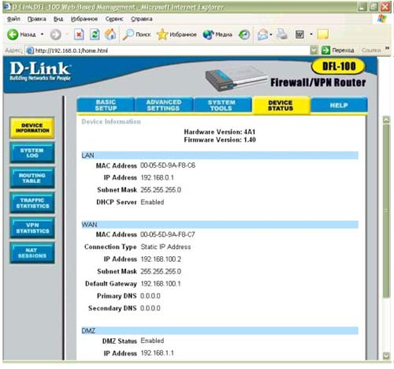The width and height of the screenshot is (394, 369).
Task: Open History clock icon
Action: (x=244, y=35)
